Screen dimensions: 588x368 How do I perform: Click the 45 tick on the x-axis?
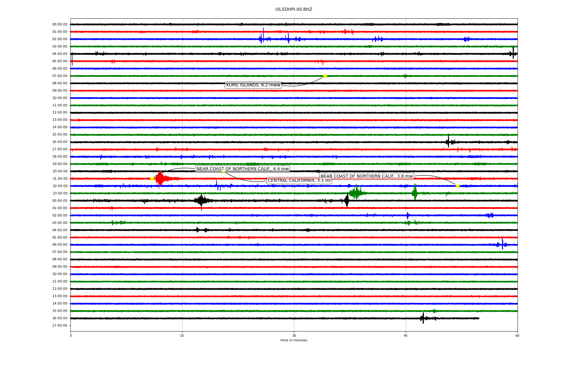406,335
